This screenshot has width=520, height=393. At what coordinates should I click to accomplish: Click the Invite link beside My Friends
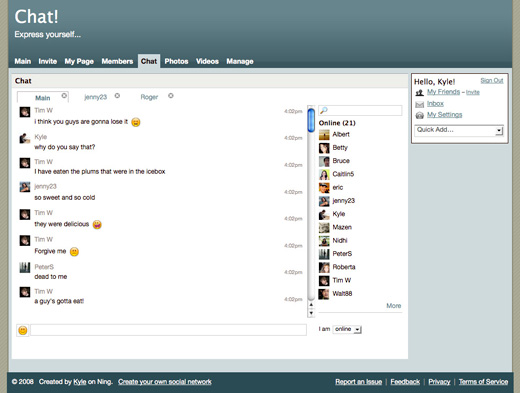click(x=473, y=92)
